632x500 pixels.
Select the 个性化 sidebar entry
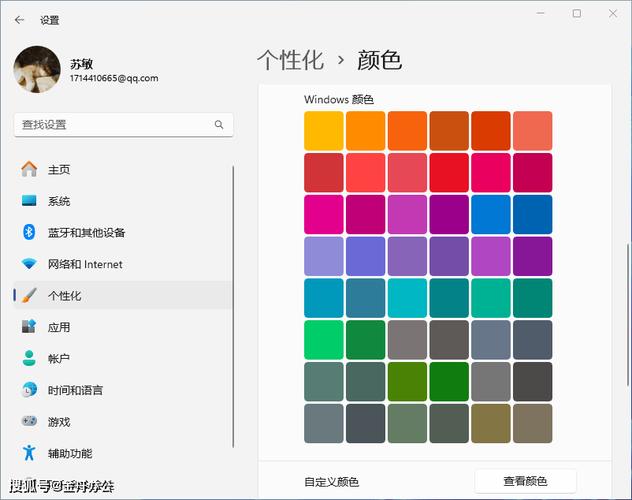[123, 296]
